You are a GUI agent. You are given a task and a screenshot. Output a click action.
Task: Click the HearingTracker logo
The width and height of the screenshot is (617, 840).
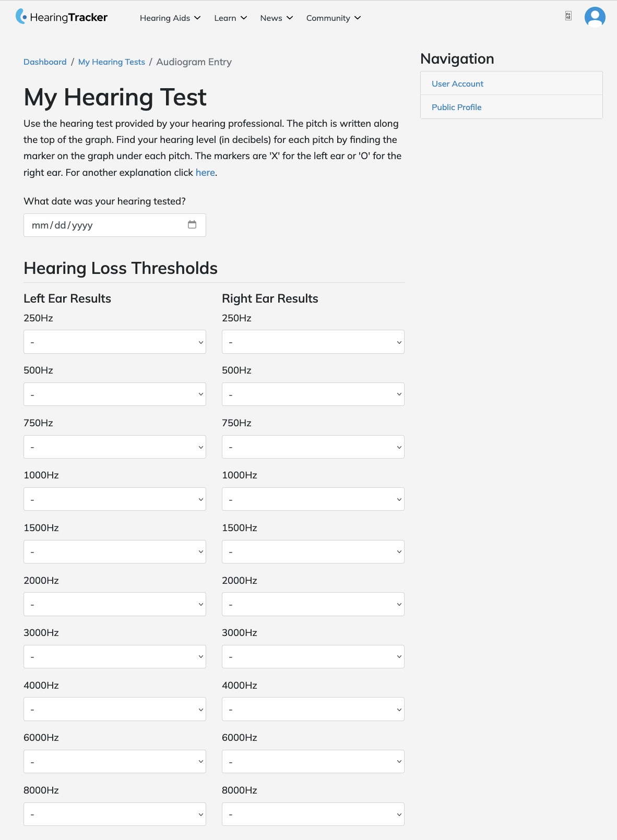click(62, 17)
